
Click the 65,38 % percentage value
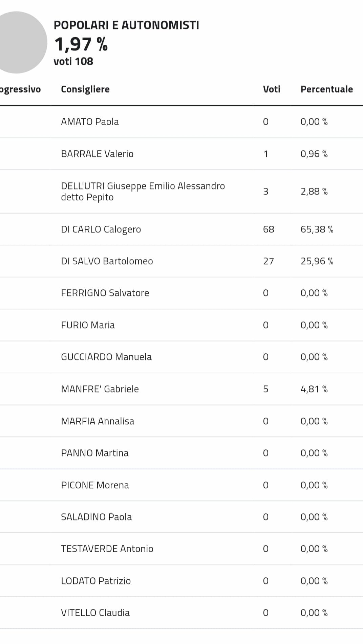317,229
